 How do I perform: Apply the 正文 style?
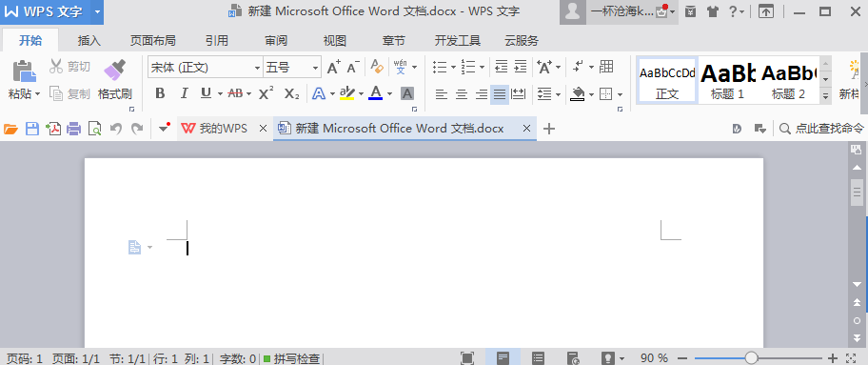[x=667, y=80]
